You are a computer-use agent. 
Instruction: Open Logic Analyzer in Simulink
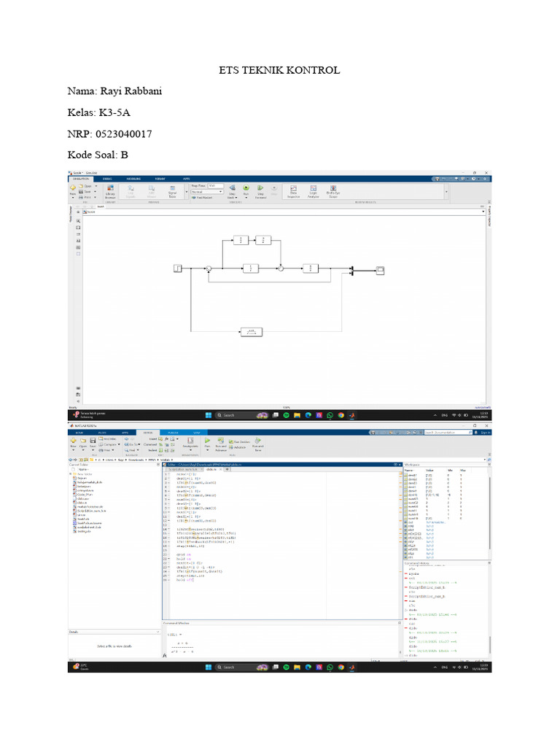tap(314, 191)
